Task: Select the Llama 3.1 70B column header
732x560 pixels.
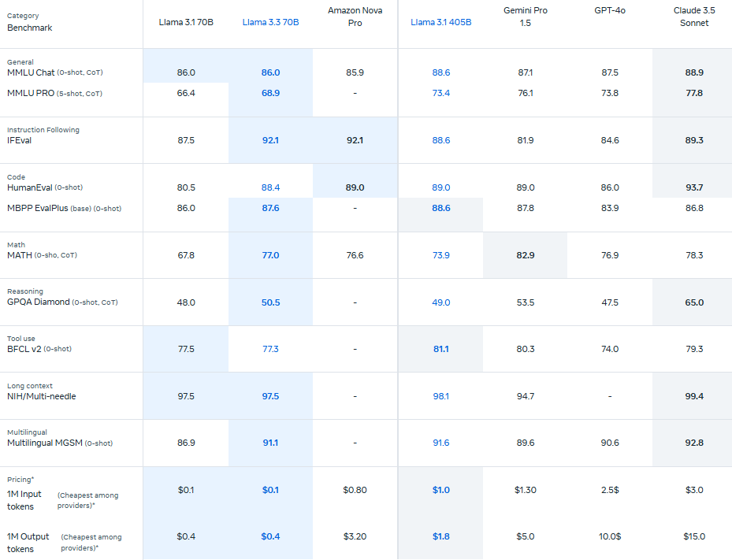Action: click(x=186, y=22)
